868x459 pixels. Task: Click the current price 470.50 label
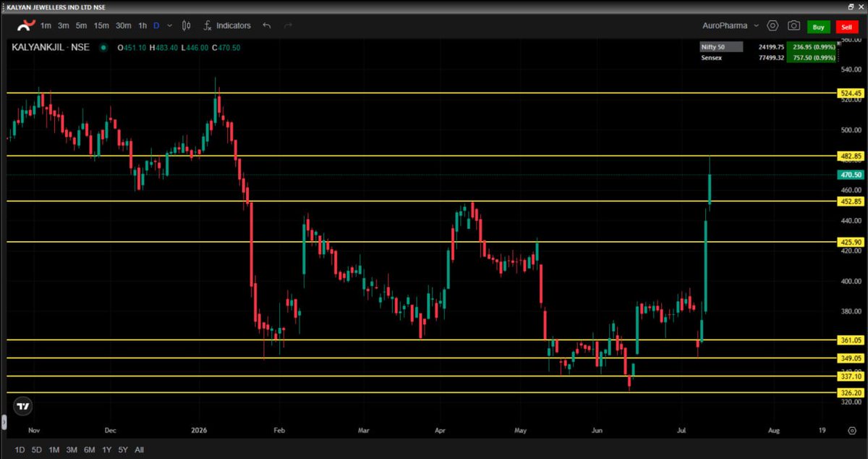[x=851, y=174]
